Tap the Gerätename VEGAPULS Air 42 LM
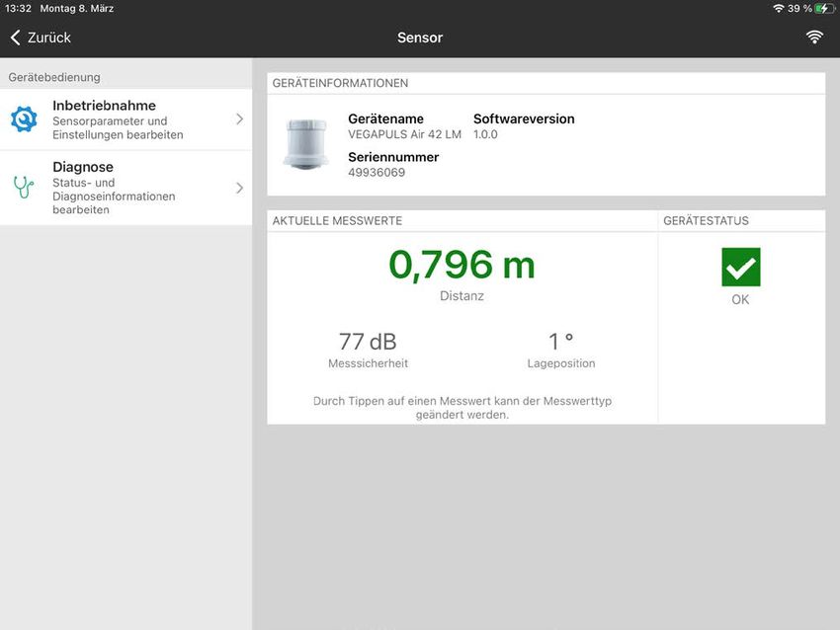Screen dimensions: 840x630 404,134
